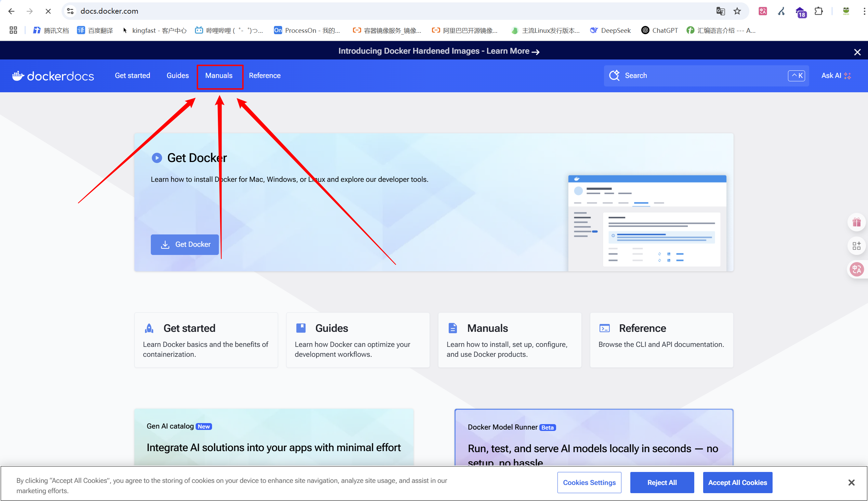Open Chrome's three-dot menu

[x=864, y=11]
